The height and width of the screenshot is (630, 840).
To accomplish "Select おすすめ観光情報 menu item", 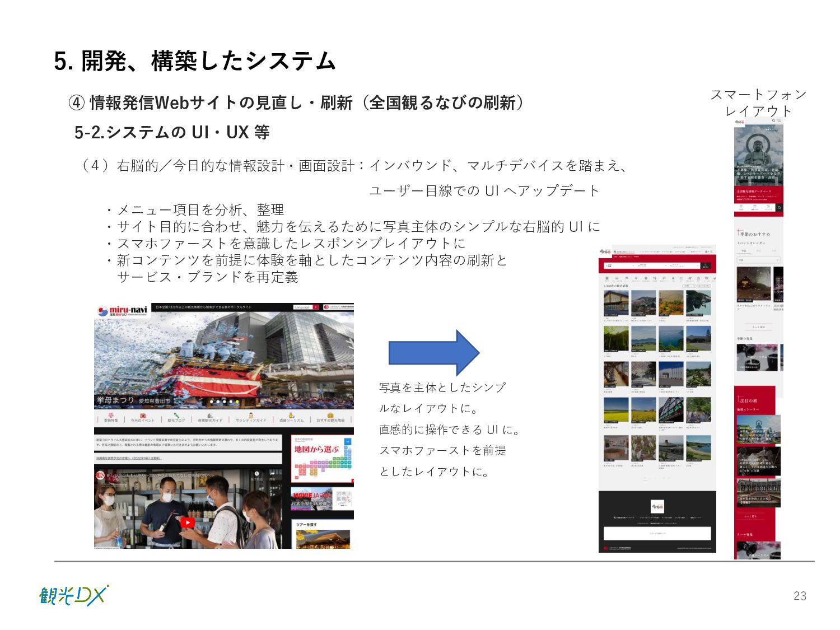I will coord(330,418).
